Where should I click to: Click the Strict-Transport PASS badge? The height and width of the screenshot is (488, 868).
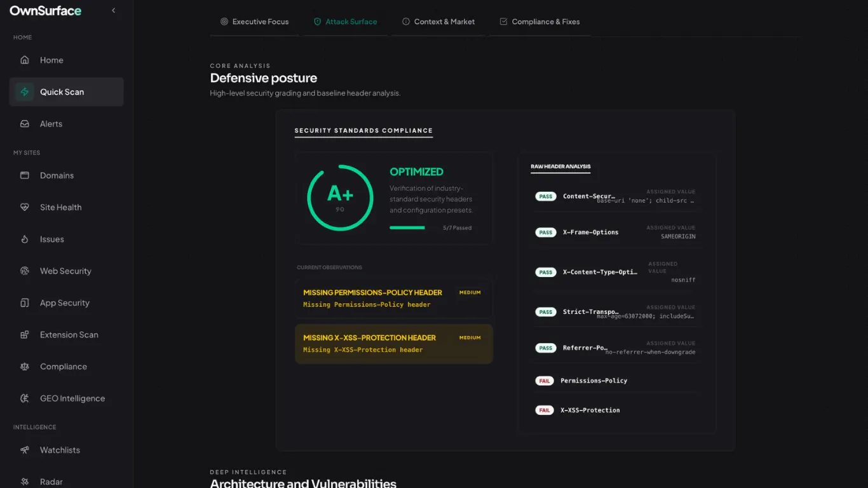546,312
